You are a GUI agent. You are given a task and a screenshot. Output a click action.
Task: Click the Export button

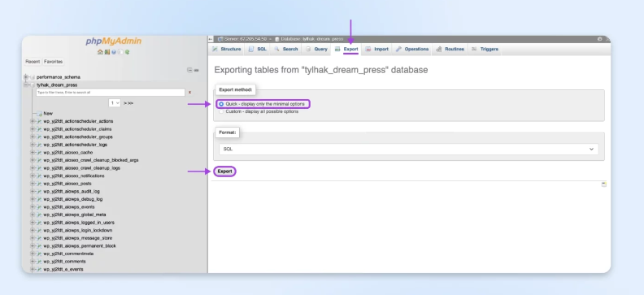(x=224, y=171)
